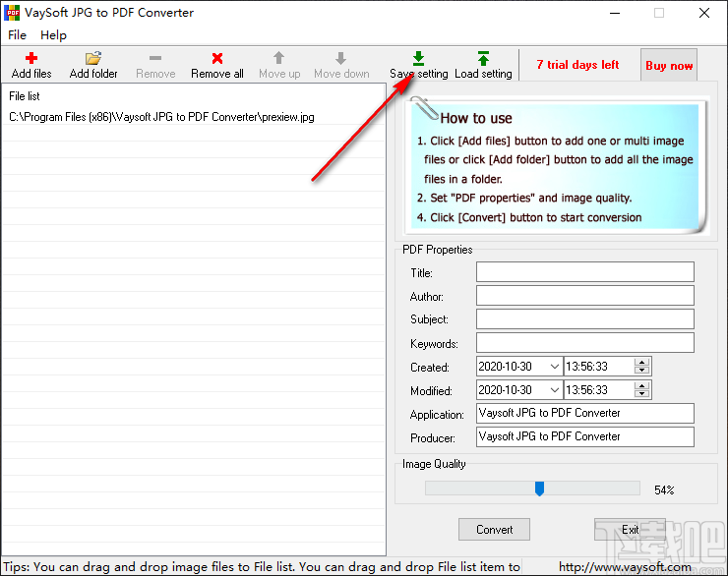The image size is (728, 576).
Task: Click the Move up arrow icon
Action: pos(278,58)
